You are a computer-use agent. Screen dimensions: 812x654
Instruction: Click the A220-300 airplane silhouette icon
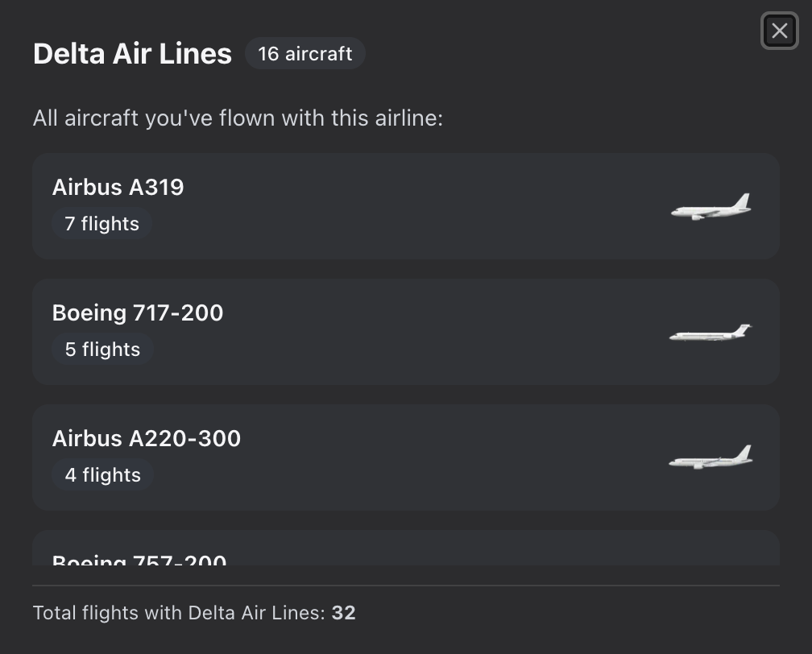tap(710, 457)
